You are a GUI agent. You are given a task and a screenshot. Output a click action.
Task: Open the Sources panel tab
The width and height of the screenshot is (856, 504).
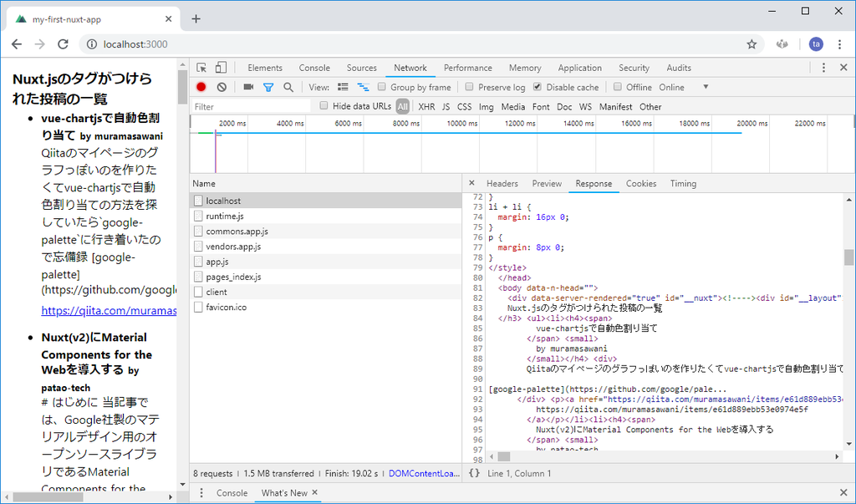click(x=361, y=68)
